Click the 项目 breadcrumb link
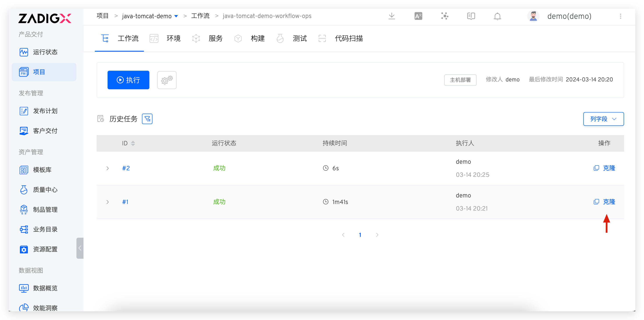 click(103, 16)
